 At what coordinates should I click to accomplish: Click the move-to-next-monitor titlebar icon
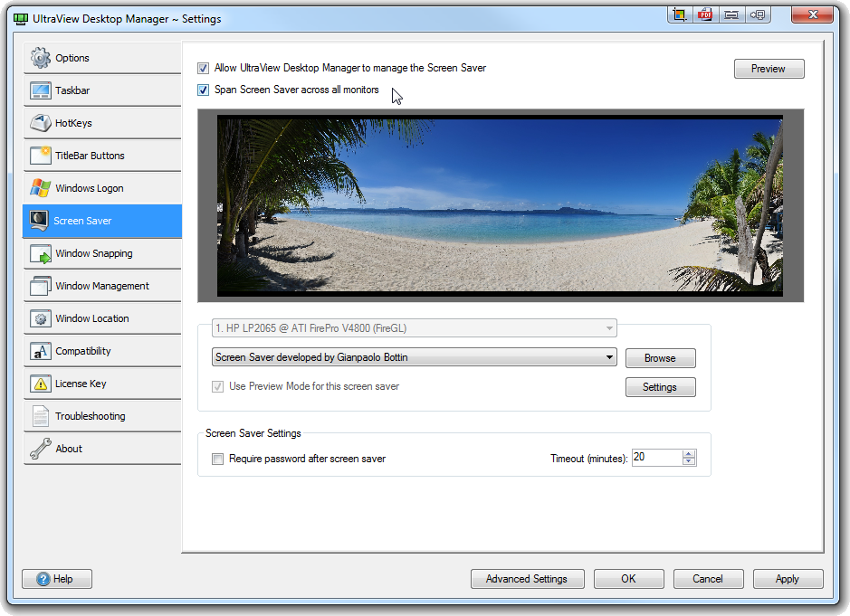pyautogui.click(x=758, y=14)
